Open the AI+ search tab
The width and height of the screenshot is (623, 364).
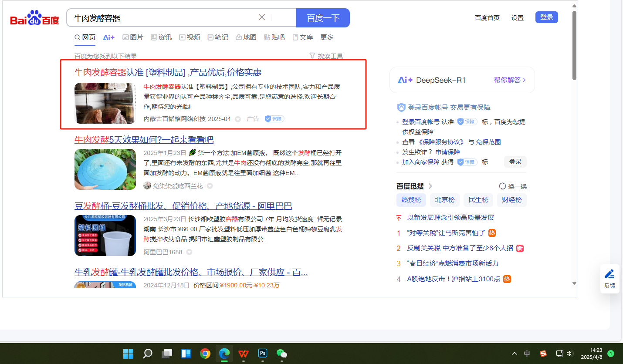108,37
